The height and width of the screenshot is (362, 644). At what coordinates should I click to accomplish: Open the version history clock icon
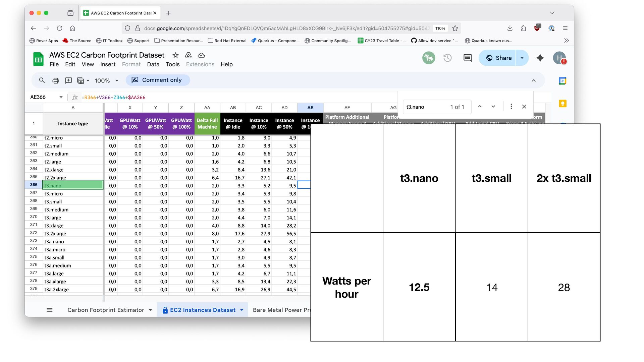point(447,58)
